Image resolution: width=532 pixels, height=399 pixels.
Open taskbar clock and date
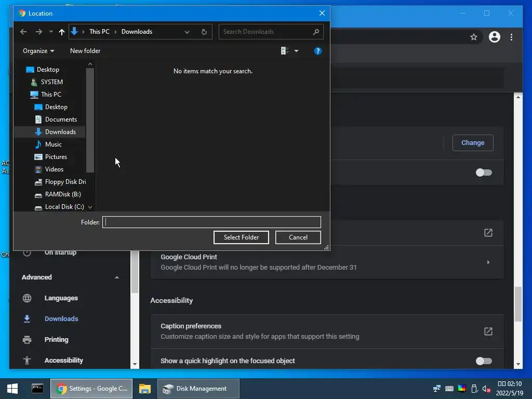(x=510, y=389)
